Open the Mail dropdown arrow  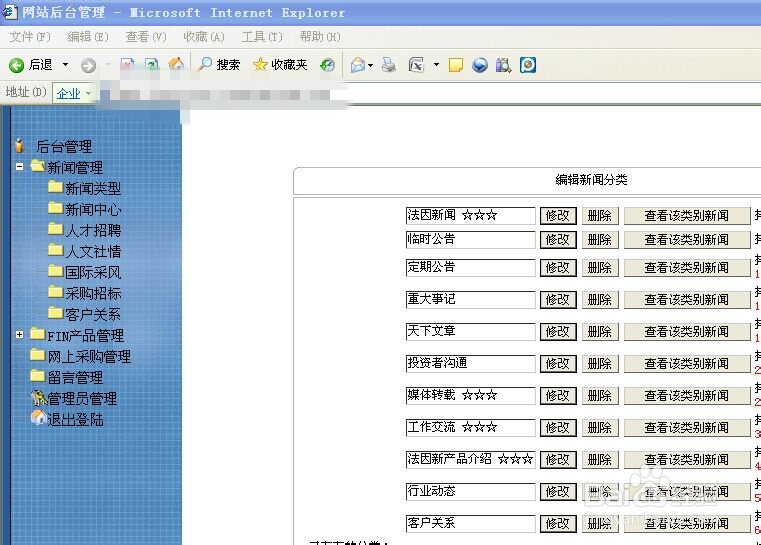(370, 65)
